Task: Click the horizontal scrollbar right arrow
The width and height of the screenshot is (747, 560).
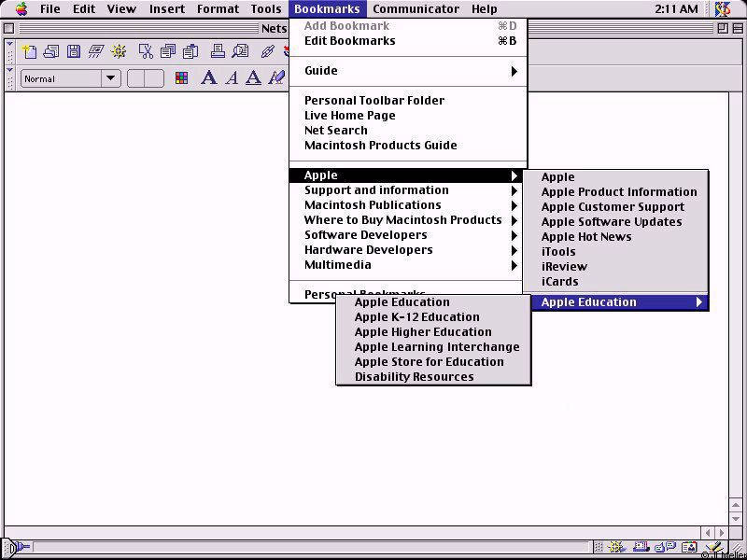Action: click(722, 532)
